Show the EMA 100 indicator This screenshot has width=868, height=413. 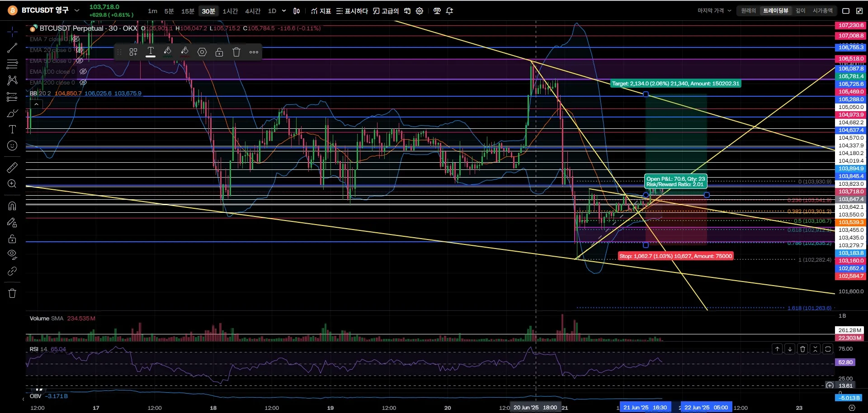(x=83, y=72)
